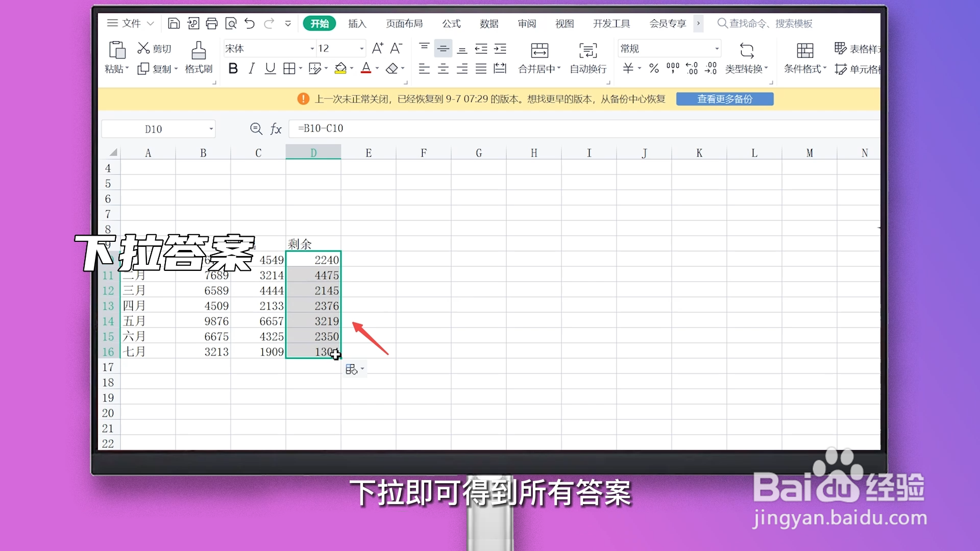Click Justify alignment icon

tap(481, 68)
